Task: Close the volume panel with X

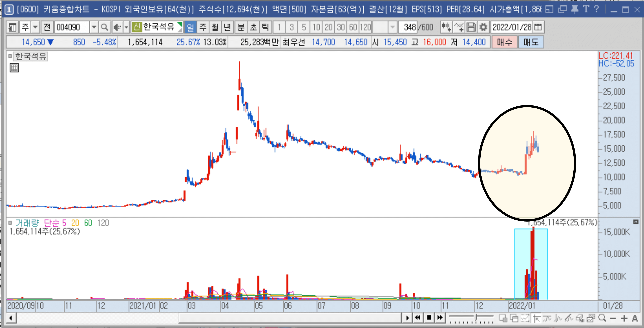Action: point(636,222)
